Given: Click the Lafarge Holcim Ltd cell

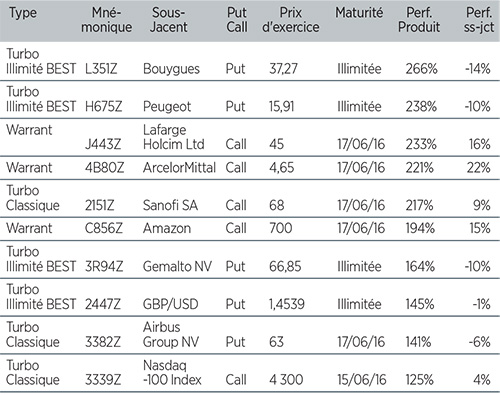Looking at the screenshot, I should 174,137.
